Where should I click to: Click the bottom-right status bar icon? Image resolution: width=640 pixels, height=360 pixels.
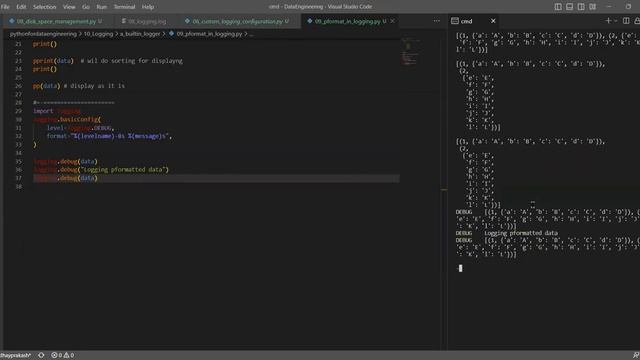[636, 356]
